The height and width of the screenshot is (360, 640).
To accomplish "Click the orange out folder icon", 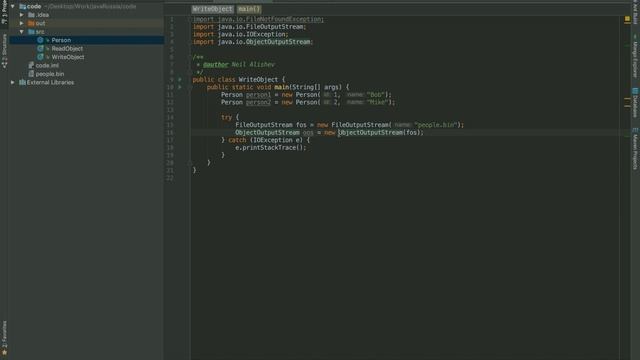I will (x=31, y=23).
